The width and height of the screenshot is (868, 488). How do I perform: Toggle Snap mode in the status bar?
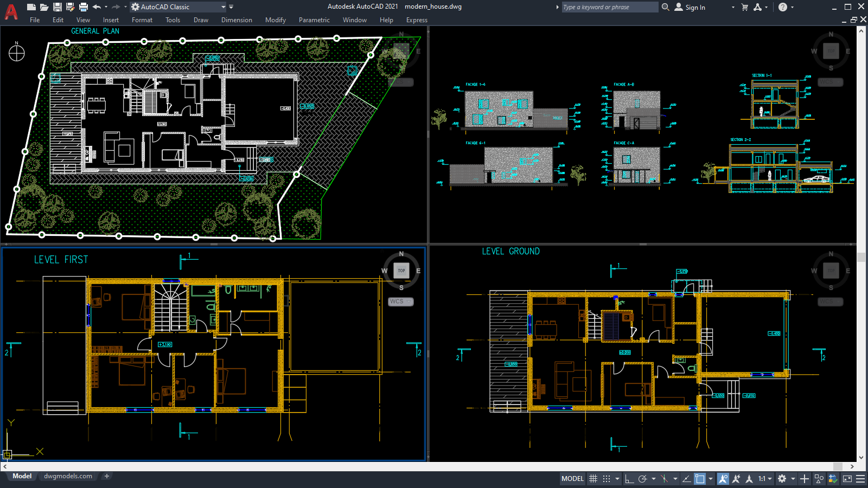(606, 479)
